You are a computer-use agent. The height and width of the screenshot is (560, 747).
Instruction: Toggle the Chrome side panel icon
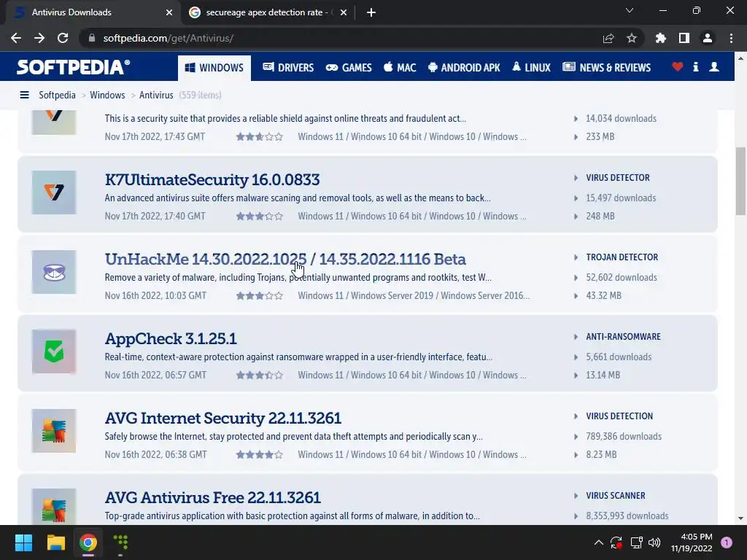684,38
